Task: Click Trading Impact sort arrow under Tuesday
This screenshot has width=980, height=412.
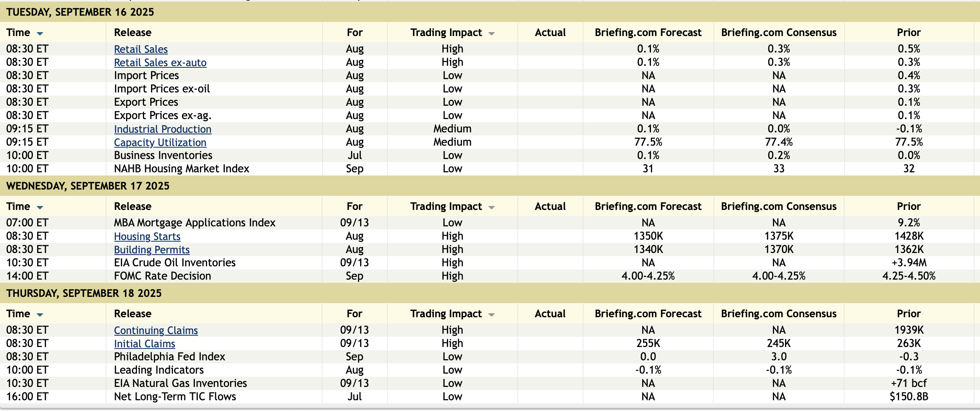Action: (492, 33)
